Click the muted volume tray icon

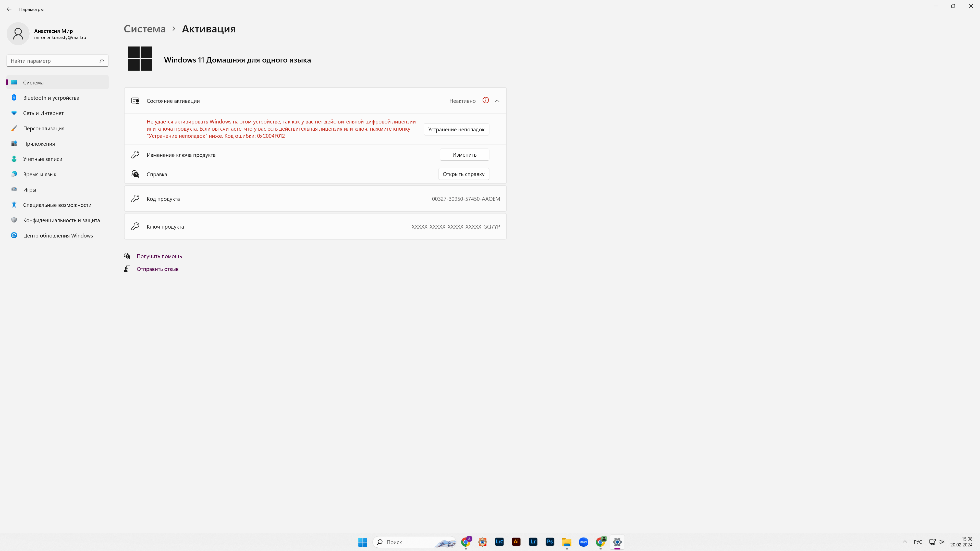click(941, 542)
